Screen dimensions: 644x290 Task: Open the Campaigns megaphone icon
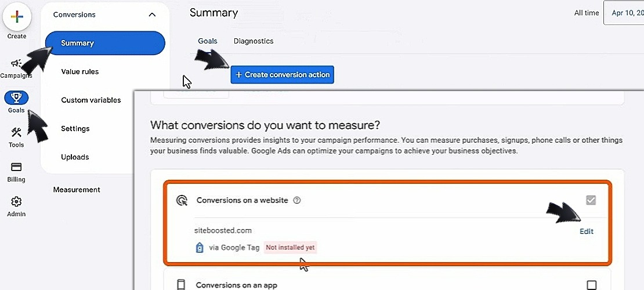(16, 63)
